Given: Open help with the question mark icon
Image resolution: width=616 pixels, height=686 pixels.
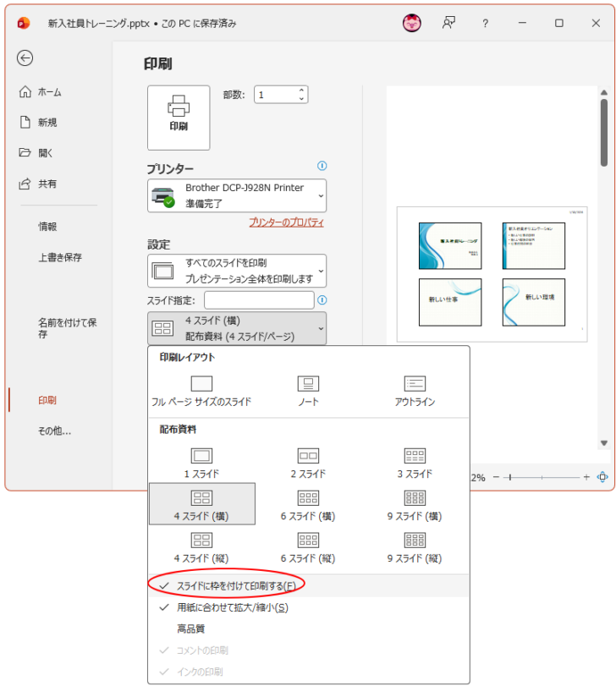Looking at the screenshot, I should click(485, 23).
